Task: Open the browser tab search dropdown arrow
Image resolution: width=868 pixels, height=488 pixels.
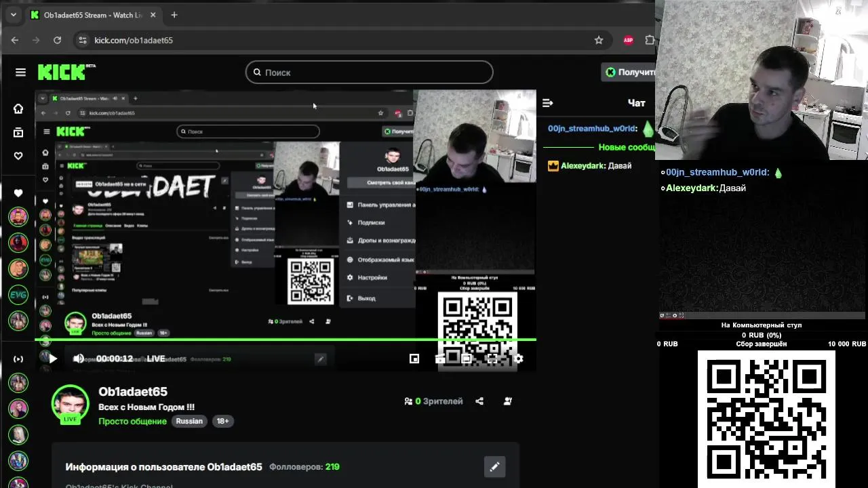Action: [x=14, y=15]
